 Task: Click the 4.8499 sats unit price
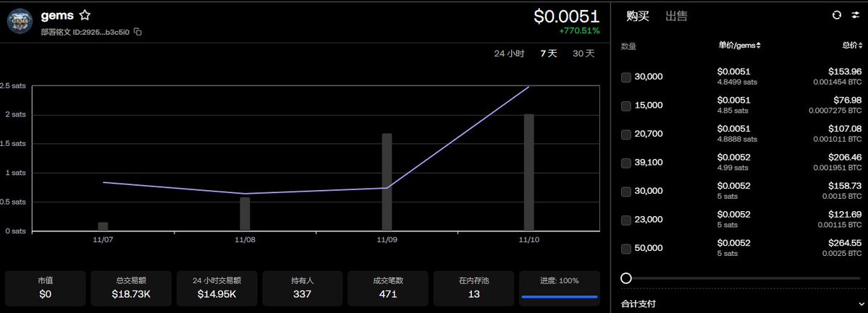point(738,82)
